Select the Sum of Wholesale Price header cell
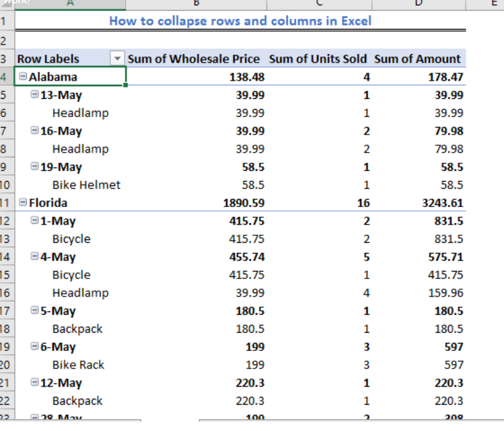Image resolution: width=504 pixels, height=431 pixels. 196,58
